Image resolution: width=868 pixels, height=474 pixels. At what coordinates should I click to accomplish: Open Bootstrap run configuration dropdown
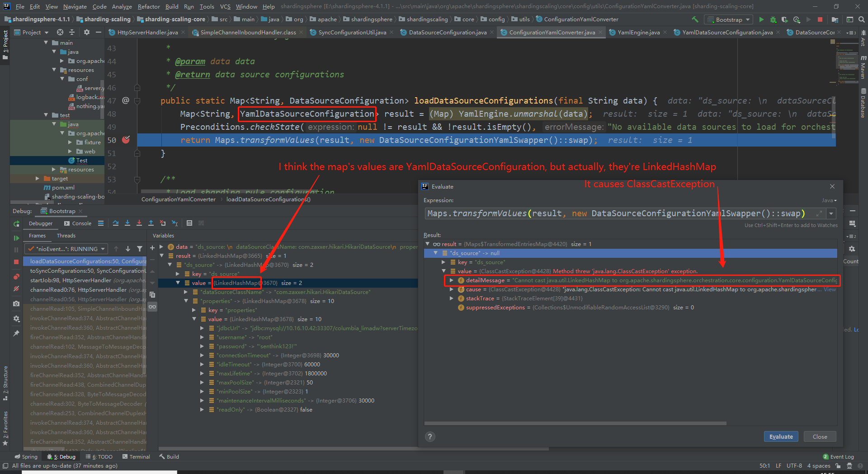pos(729,19)
